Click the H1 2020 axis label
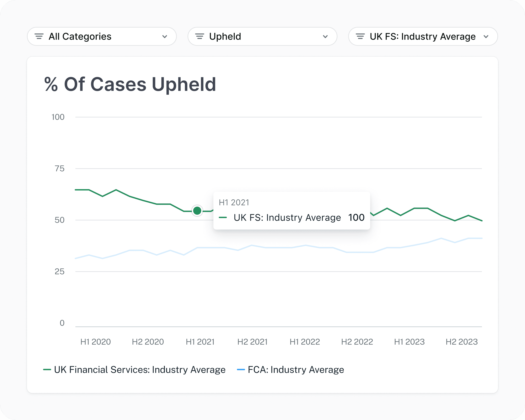 (95, 342)
